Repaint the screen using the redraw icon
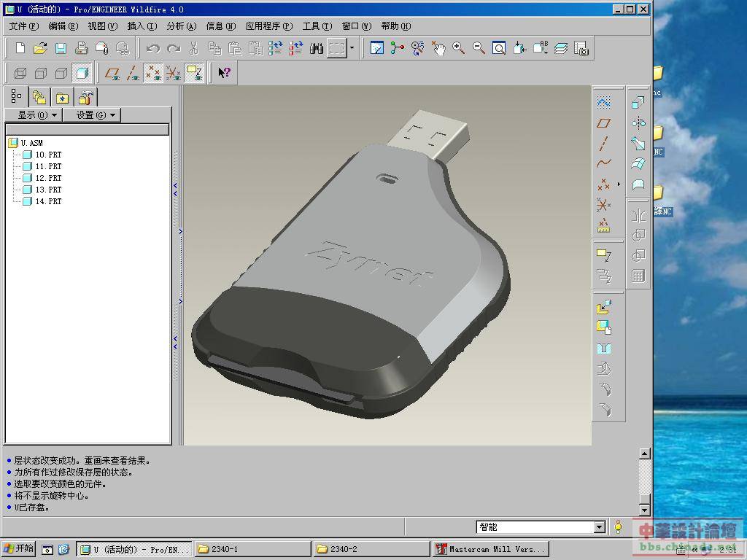 point(377,48)
